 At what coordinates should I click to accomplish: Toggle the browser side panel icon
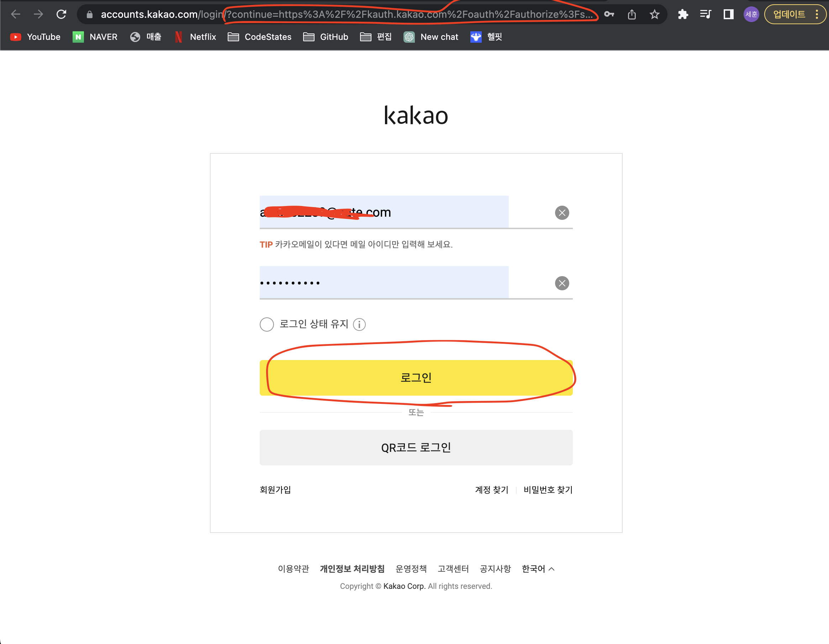click(x=728, y=15)
